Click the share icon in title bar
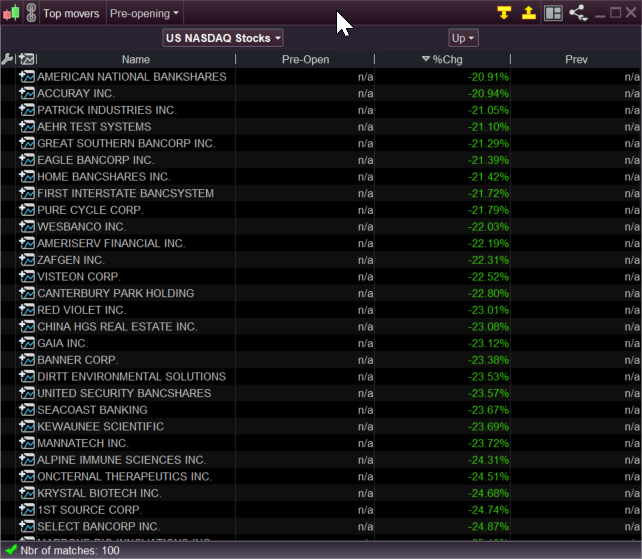 point(578,13)
